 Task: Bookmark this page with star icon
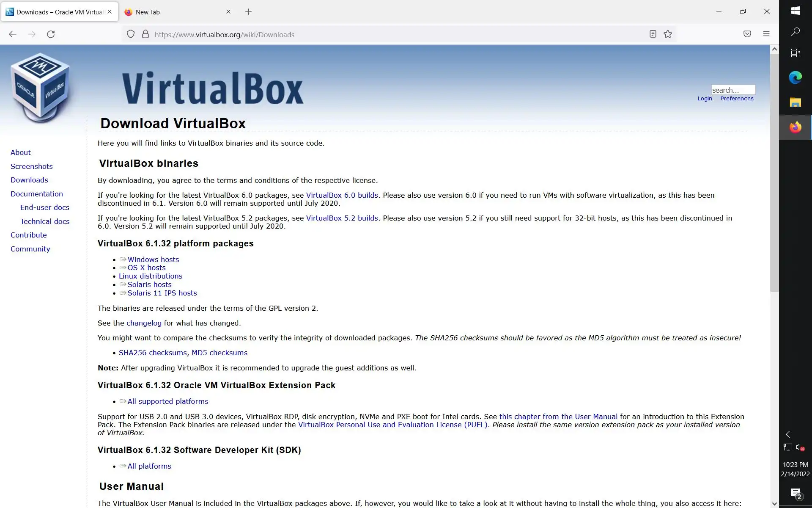pyautogui.click(x=667, y=34)
